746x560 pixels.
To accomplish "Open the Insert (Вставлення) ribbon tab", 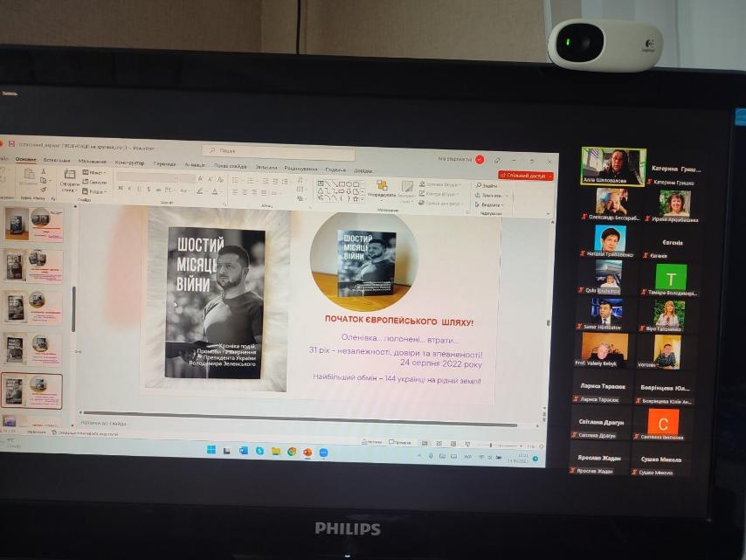I will click(x=57, y=161).
